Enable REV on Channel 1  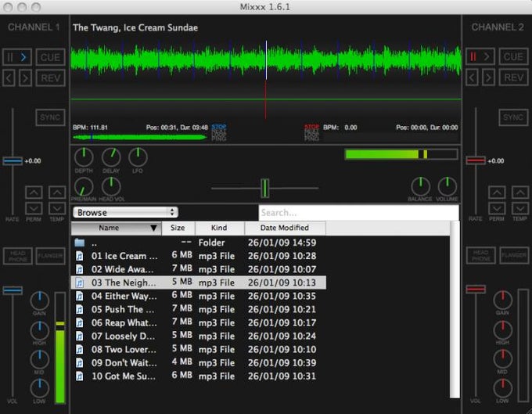[50, 78]
